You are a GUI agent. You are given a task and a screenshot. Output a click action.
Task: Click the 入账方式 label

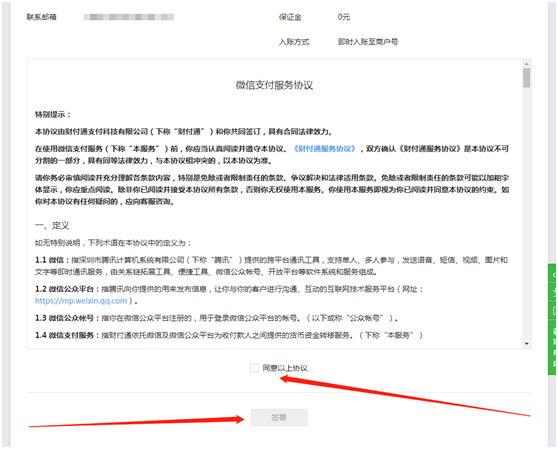294,42
